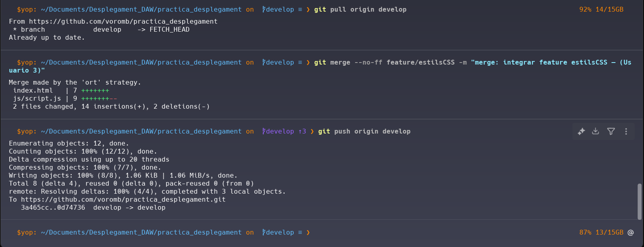Click the @ icon beside 13/15GB
The width and height of the screenshot is (644, 247).
coord(631,233)
